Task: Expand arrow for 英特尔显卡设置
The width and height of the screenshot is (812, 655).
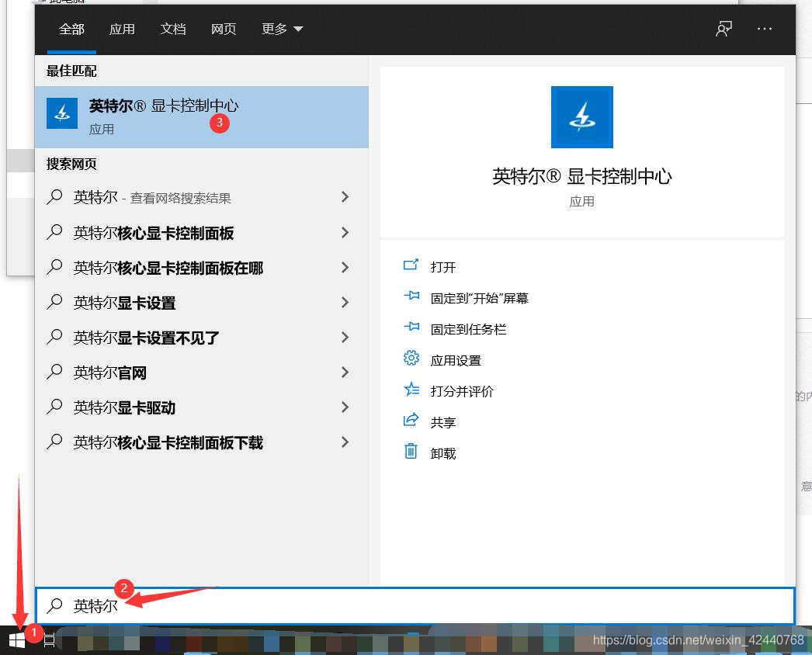Action: coord(345,303)
